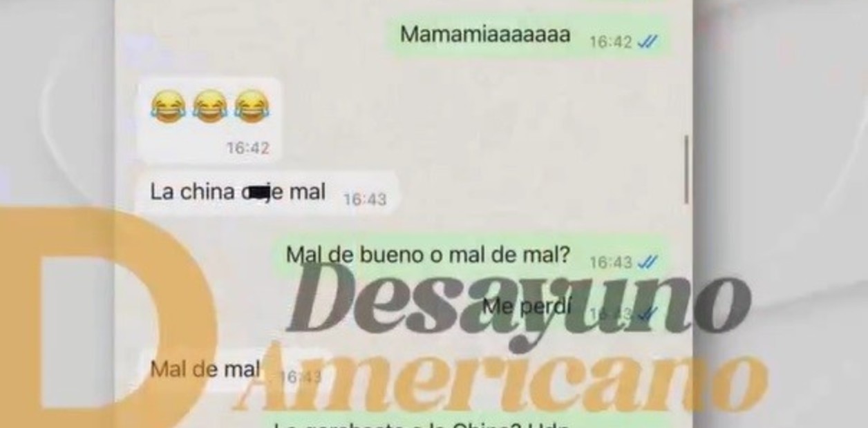Click the La china message bubble
The height and width of the screenshot is (428, 868).
click(x=267, y=193)
